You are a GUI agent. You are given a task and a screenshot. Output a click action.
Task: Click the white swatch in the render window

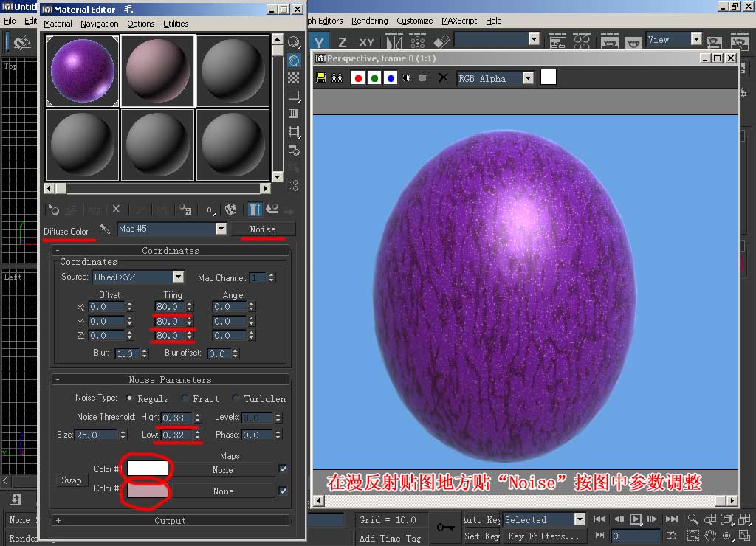click(549, 77)
